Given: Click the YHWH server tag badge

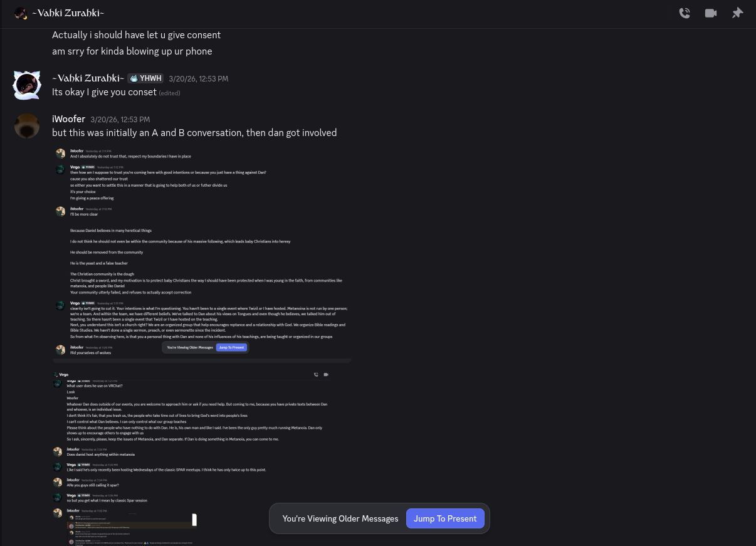Looking at the screenshot, I should [x=145, y=78].
